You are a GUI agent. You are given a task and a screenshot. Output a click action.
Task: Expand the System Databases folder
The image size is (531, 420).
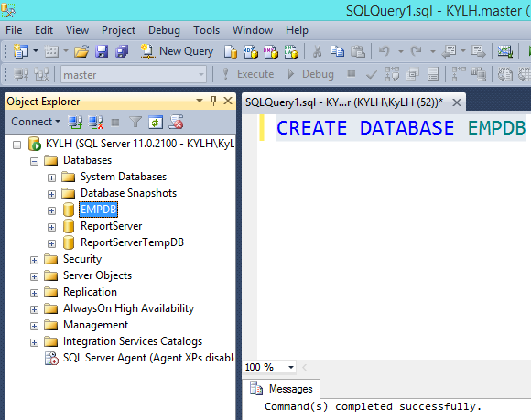[51, 178]
